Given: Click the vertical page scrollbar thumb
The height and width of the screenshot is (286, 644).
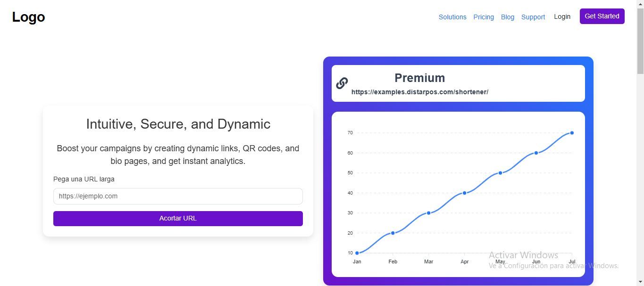Looking at the screenshot, I should coord(640,42).
